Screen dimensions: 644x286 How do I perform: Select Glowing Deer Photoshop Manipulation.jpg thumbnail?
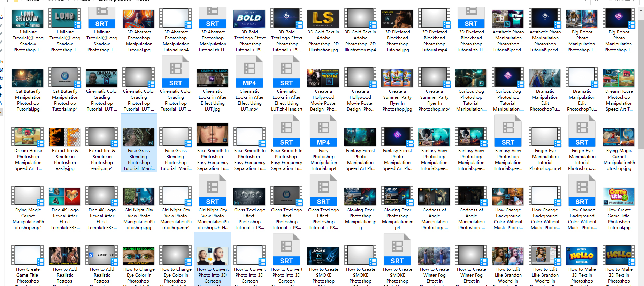[x=360, y=196]
